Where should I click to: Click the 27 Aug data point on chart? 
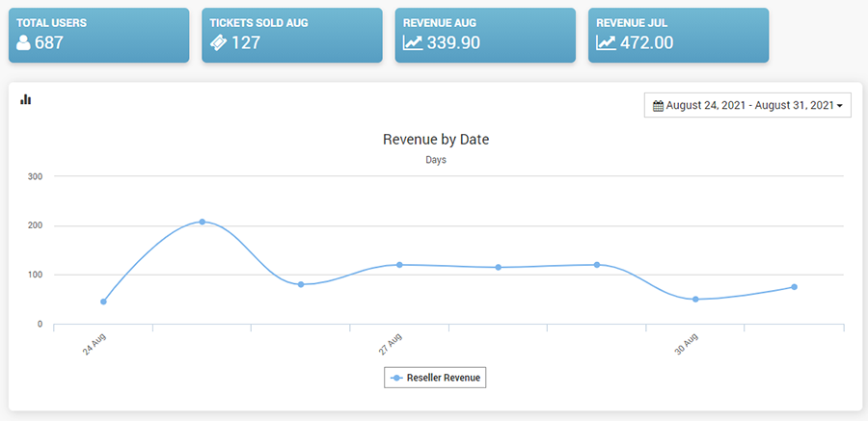[399, 264]
